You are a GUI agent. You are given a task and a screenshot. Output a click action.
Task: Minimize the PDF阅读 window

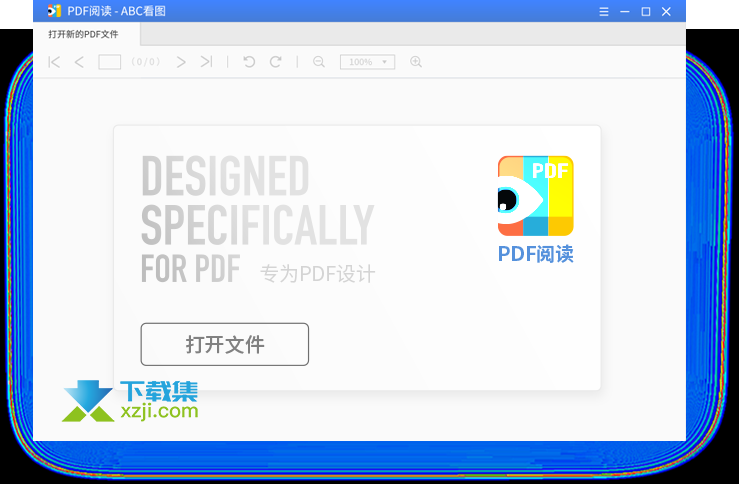pyautogui.click(x=625, y=11)
